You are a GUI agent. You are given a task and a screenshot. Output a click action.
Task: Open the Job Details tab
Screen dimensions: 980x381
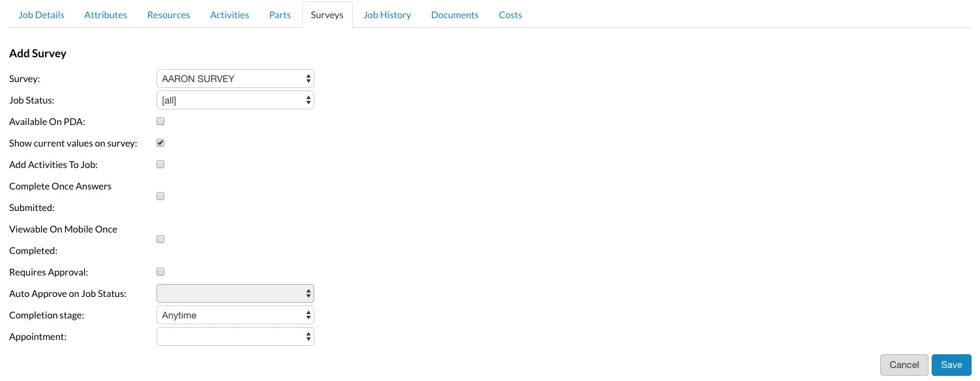click(x=41, y=14)
